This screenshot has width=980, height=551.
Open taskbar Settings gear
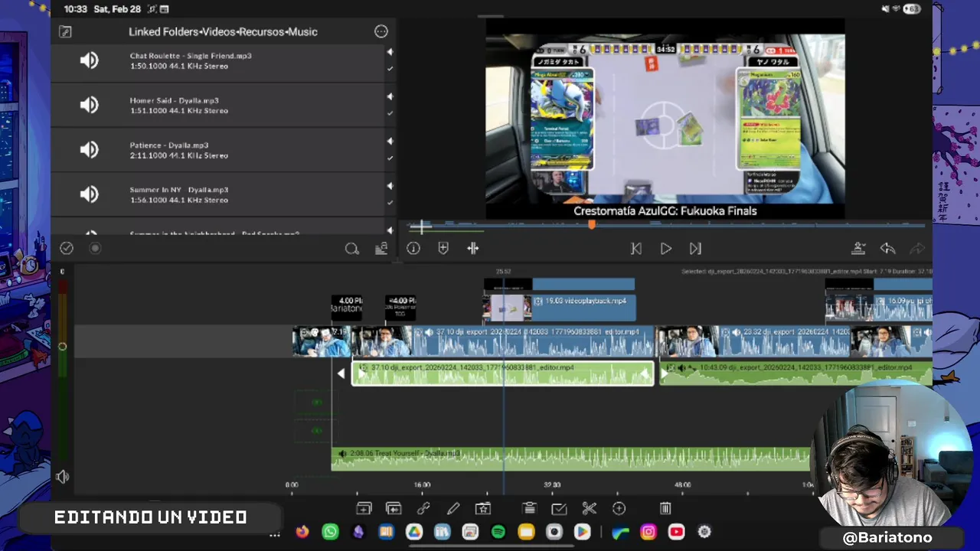coord(704,532)
